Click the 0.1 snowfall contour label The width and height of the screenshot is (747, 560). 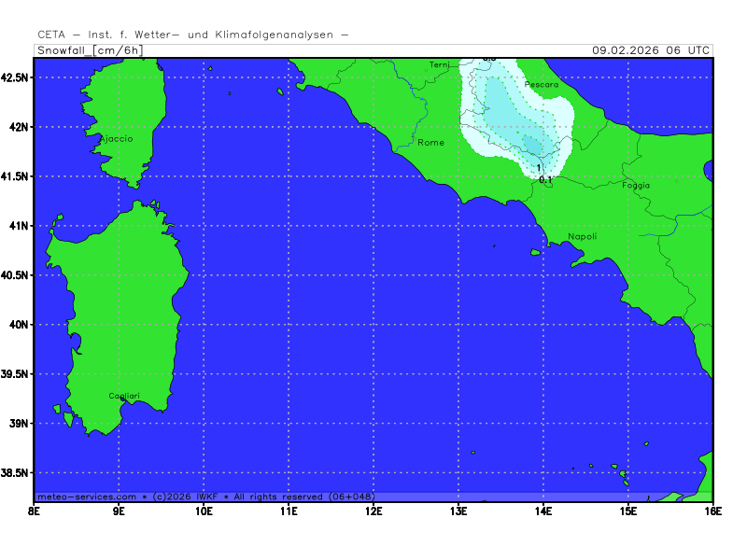click(x=546, y=179)
